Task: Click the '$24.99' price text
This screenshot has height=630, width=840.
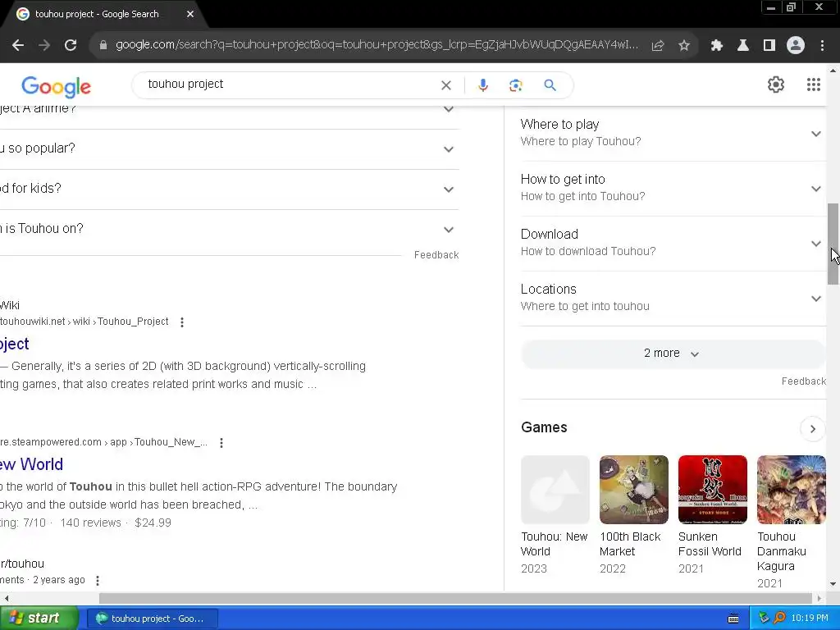Action: (x=153, y=523)
